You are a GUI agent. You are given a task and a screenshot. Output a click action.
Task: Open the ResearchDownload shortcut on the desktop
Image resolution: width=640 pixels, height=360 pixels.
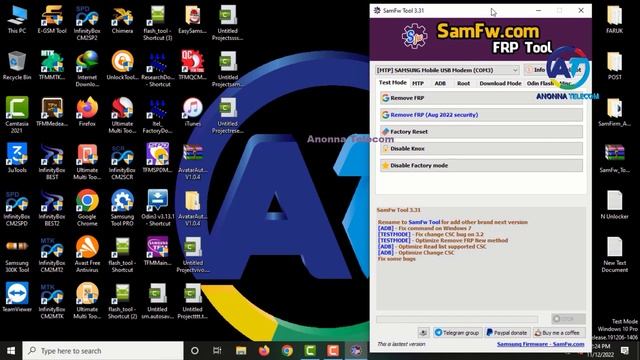pos(158,69)
